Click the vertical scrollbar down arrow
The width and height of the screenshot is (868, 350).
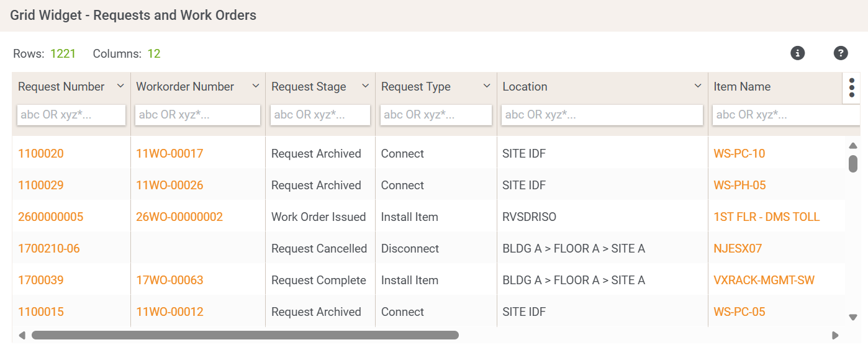852,317
